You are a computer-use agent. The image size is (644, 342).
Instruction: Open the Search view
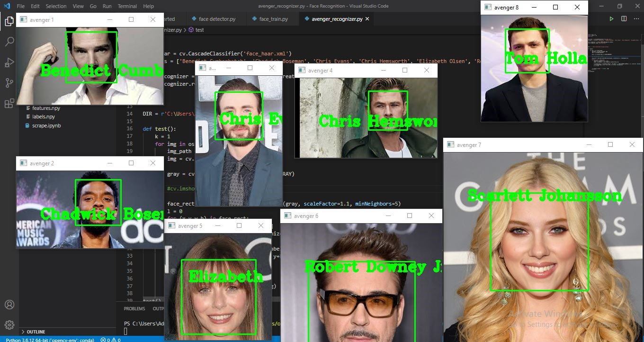pyautogui.click(x=9, y=42)
